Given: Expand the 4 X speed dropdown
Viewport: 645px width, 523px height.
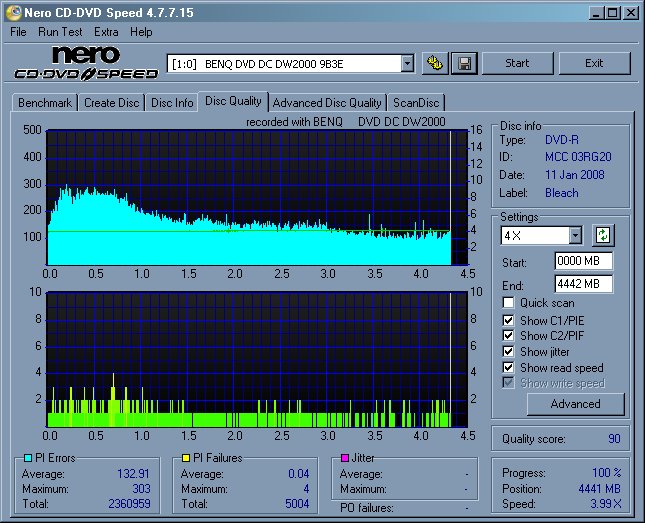Looking at the screenshot, I should (575, 235).
